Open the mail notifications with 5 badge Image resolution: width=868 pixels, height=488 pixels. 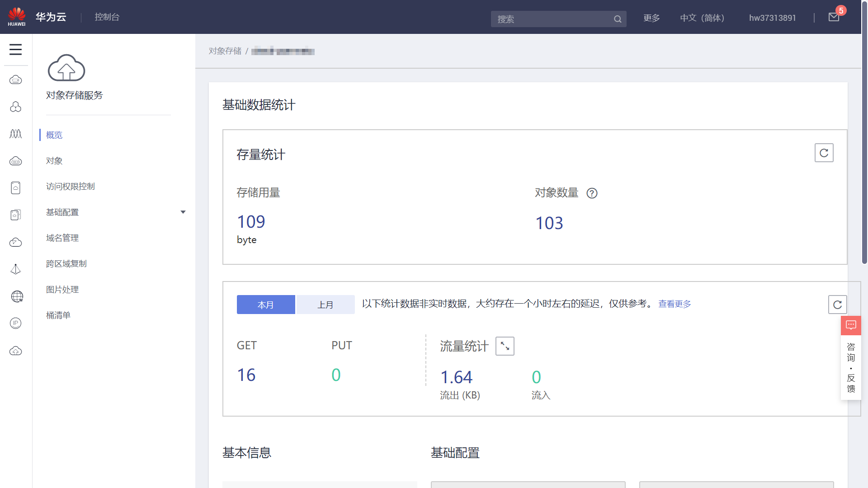point(835,17)
